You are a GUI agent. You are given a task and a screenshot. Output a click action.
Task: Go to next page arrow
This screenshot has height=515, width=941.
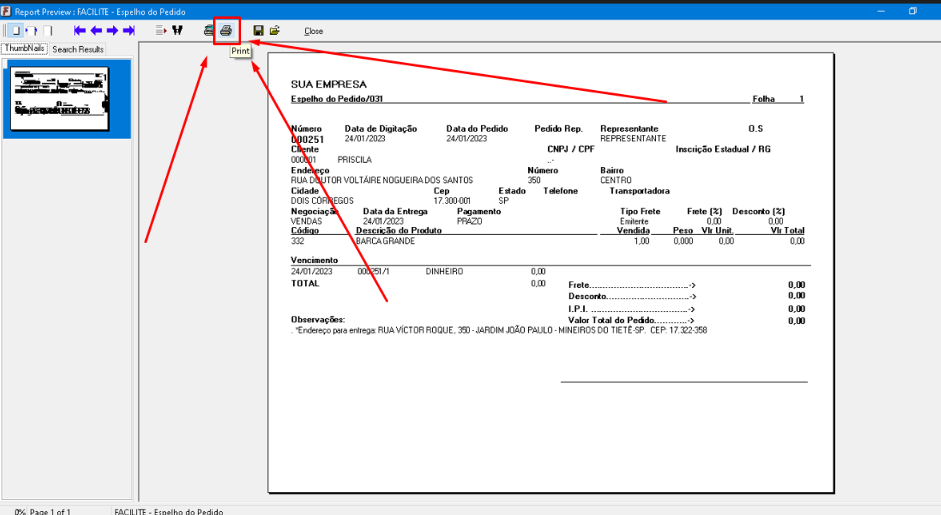coord(112,31)
